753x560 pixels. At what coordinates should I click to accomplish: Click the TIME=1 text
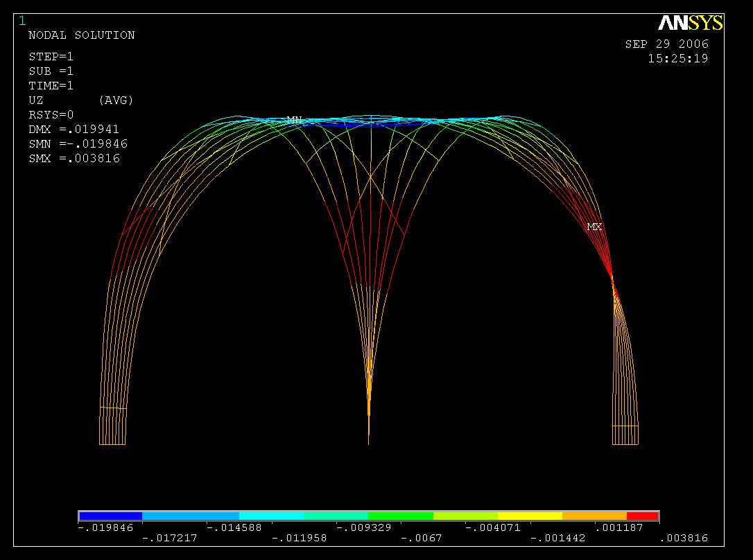click(x=51, y=85)
